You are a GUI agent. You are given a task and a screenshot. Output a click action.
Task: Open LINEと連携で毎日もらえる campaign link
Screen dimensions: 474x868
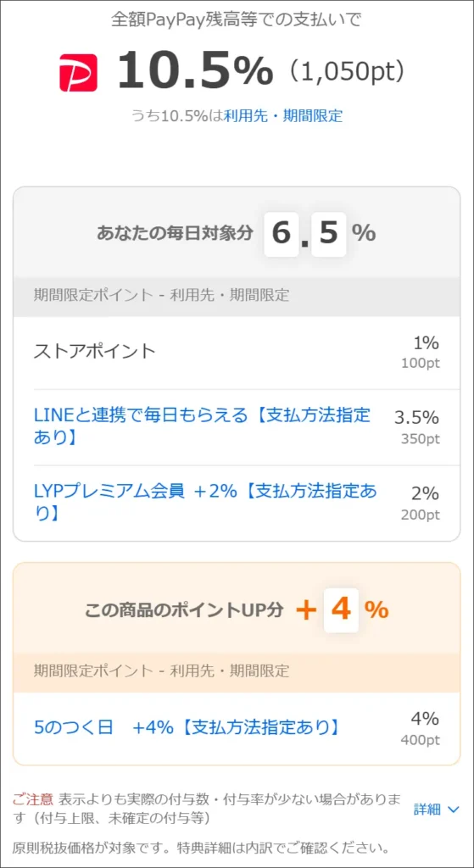[x=202, y=427]
